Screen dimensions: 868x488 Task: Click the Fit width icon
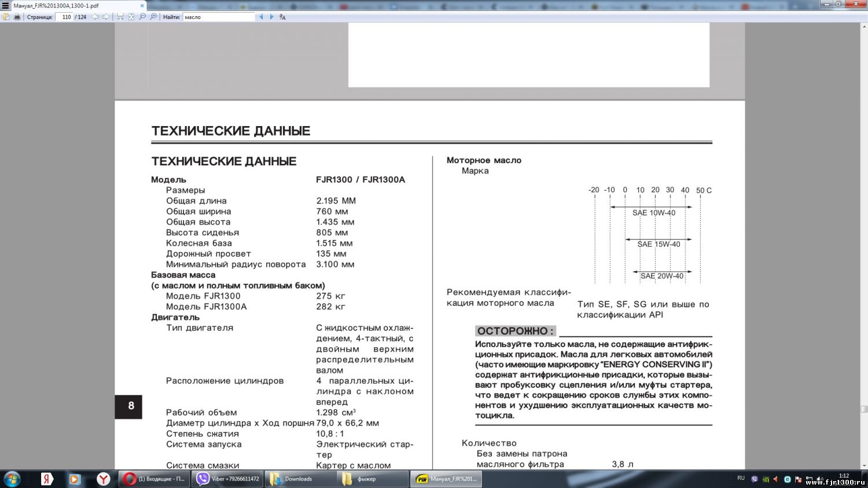tap(120, 17)
